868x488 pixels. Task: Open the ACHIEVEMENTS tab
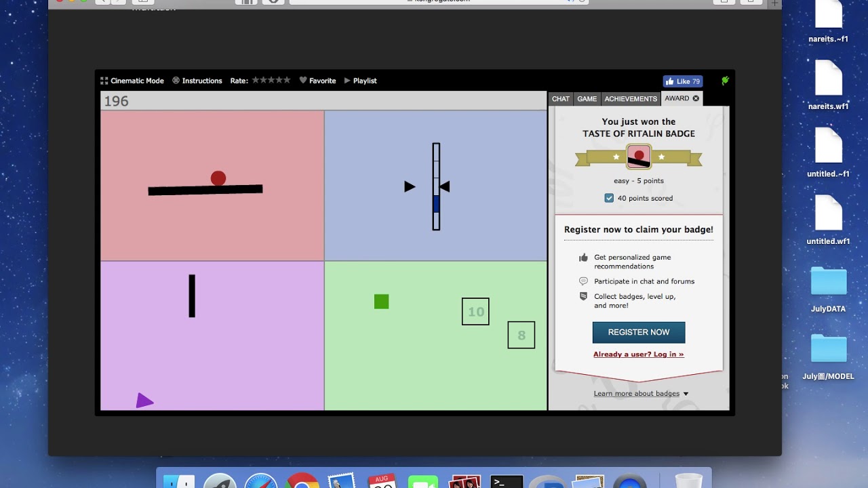click(x=631, y=99)
